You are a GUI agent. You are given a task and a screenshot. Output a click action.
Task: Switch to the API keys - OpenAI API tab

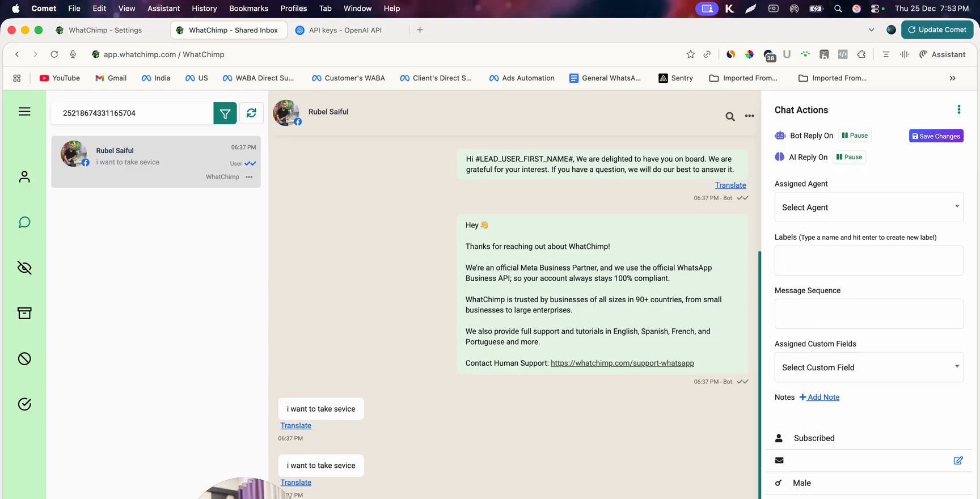pyautogui.click(x=345, y=30)
